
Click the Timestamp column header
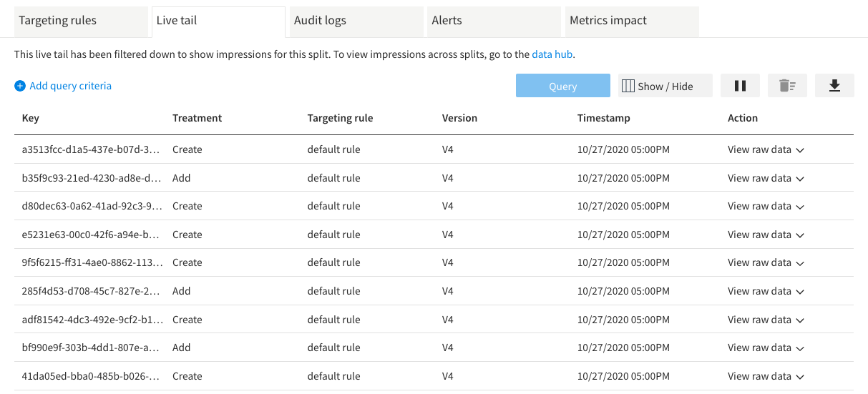603,118
